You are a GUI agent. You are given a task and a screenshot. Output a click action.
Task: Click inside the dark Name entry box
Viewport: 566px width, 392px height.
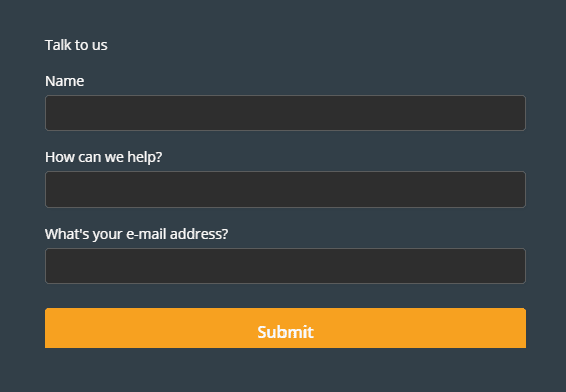tap(285, 113)
